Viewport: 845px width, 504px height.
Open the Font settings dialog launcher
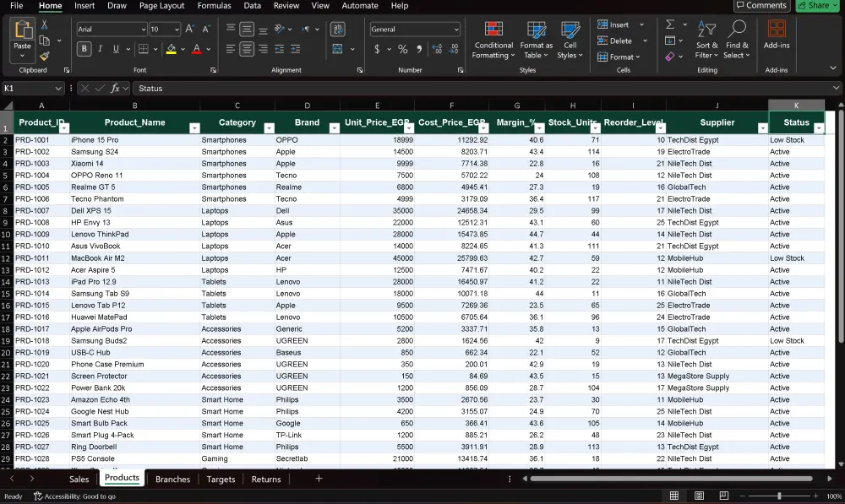(214, 70)
